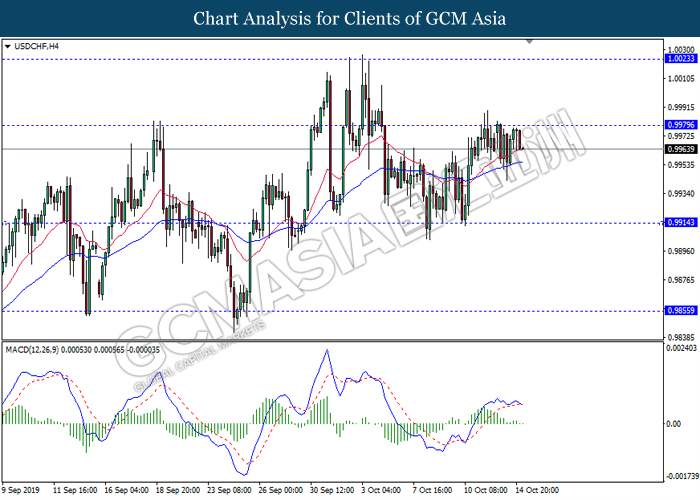Click the 10 Oct 08:00 time label

(x=486, y=490)
